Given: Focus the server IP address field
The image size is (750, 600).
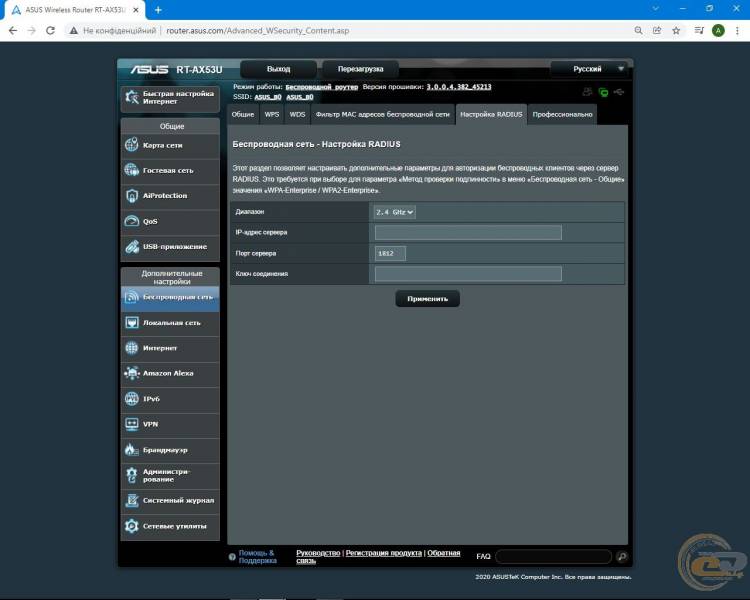Looking at the screenshot, I should 468,233.
